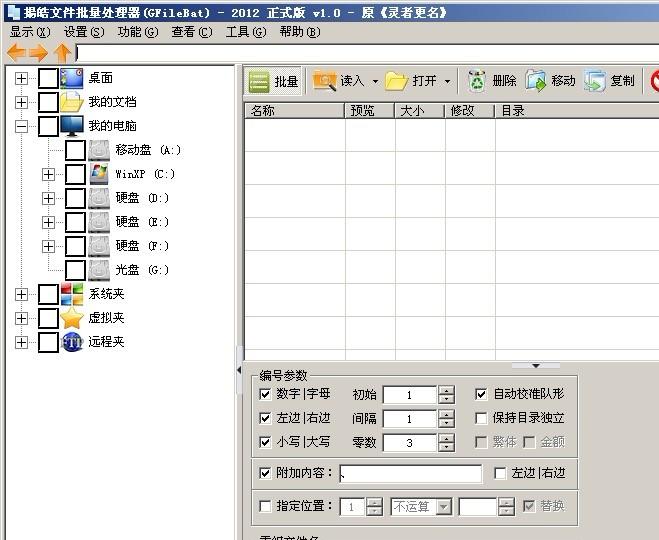Click the 打开 folder icon
Screen dimensions: 659x540
pos(397,81)
